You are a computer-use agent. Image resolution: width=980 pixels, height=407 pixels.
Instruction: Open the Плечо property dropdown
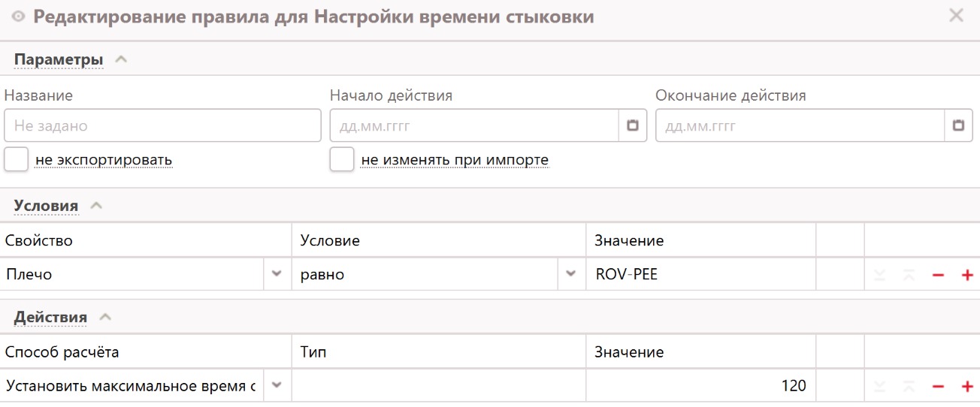click(277, 274)
